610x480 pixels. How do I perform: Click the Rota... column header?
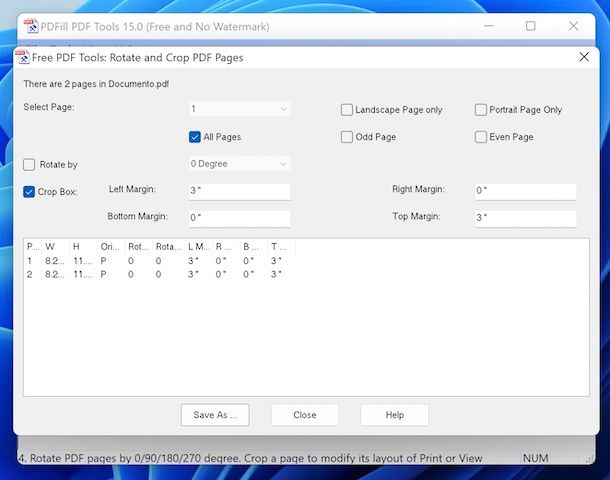(169, 247)
